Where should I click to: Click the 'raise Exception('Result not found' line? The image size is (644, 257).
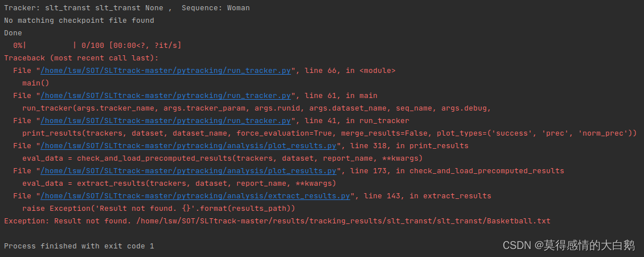(x=158, y=209)
